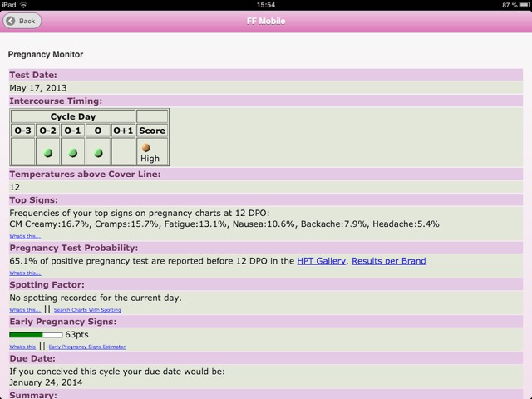Click the green dot under O-2

48,153
